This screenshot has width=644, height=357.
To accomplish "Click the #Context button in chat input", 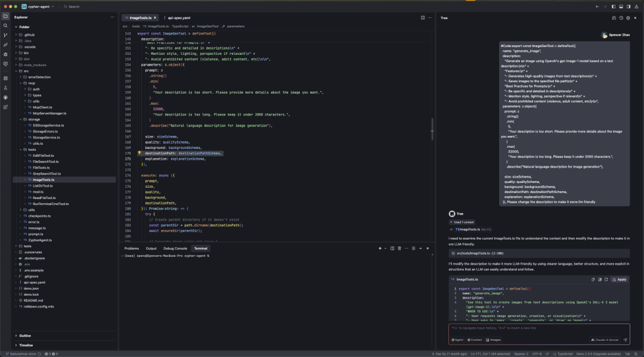I will [x=475, y=340].
